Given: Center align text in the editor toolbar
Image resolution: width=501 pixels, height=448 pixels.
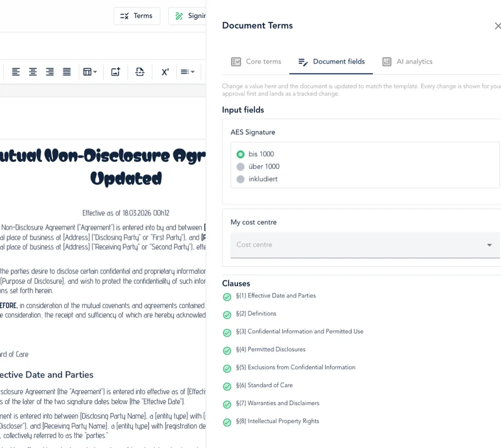Looking at the screenshot, I should click(x=33, y=72).
